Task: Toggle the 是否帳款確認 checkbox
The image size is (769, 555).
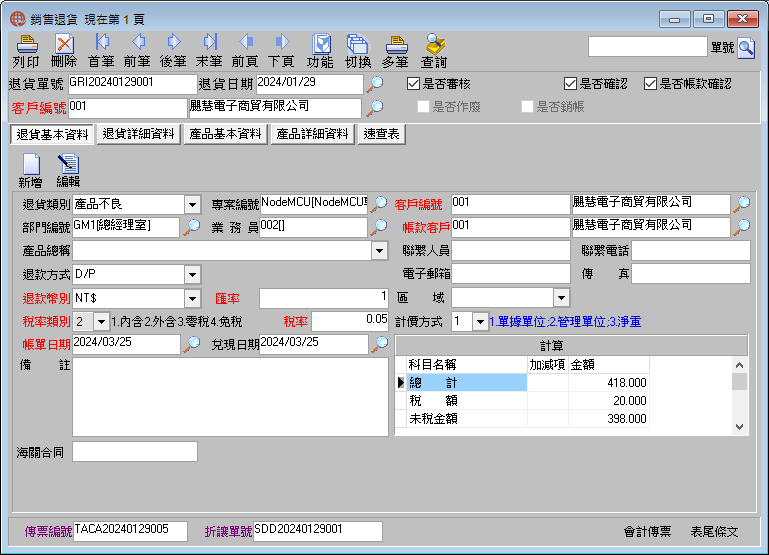Action: point(650,84)
